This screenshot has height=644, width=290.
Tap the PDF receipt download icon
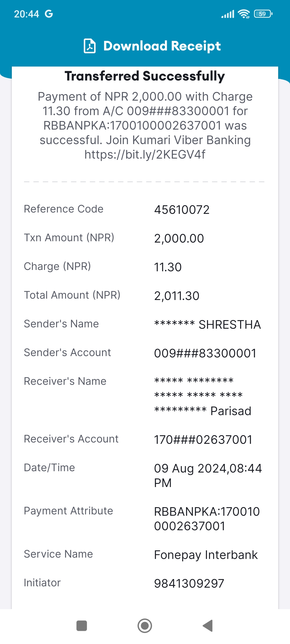coord(90,46)
